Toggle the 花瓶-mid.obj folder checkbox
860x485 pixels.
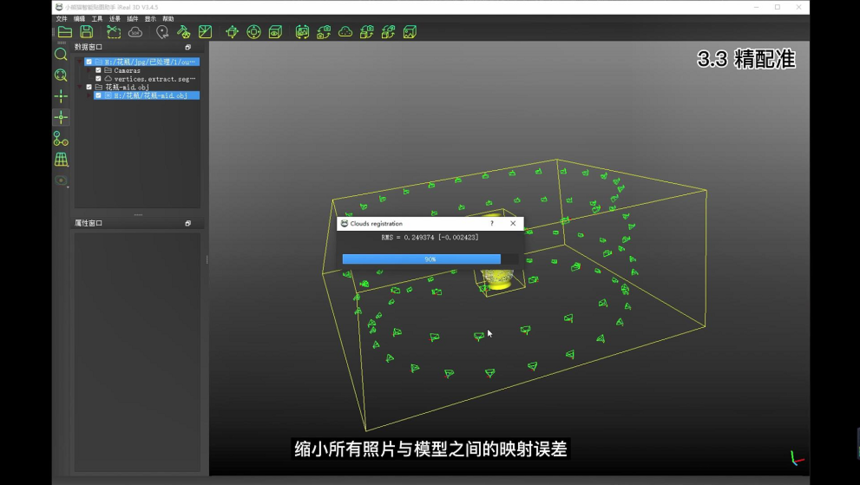click(x=89, y=87)
